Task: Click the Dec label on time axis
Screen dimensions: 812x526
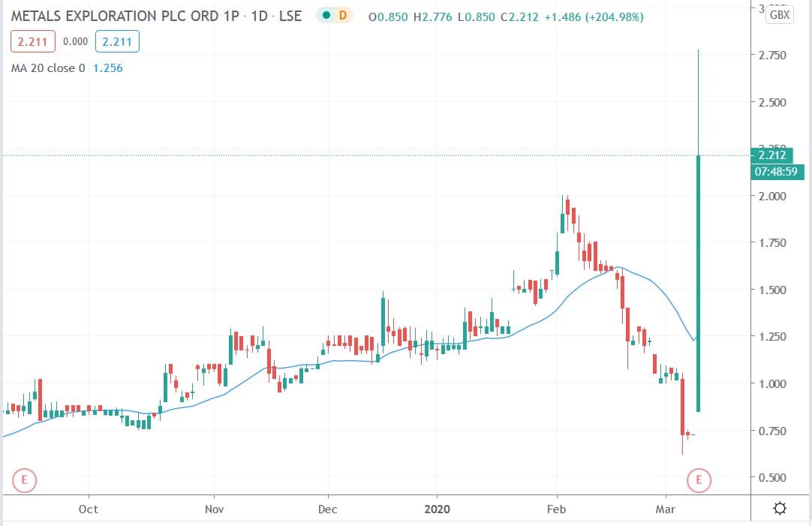Action: click(327, 509)
